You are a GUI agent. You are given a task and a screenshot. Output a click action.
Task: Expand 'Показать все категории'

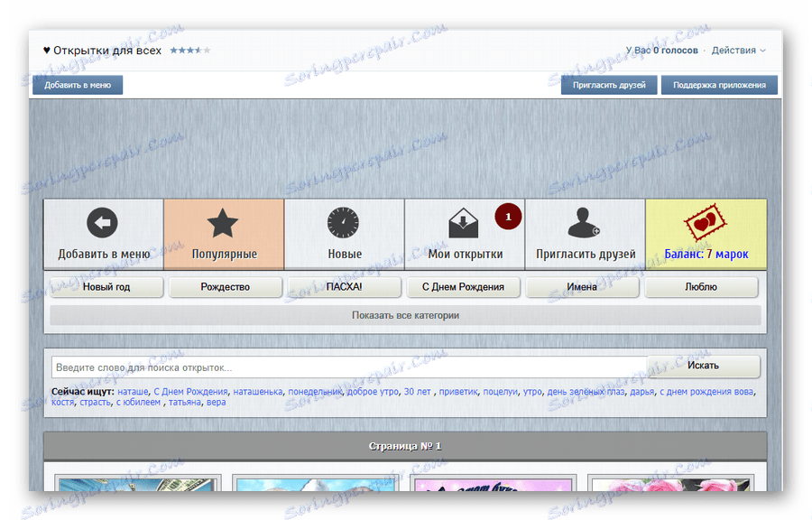point(405,315)
